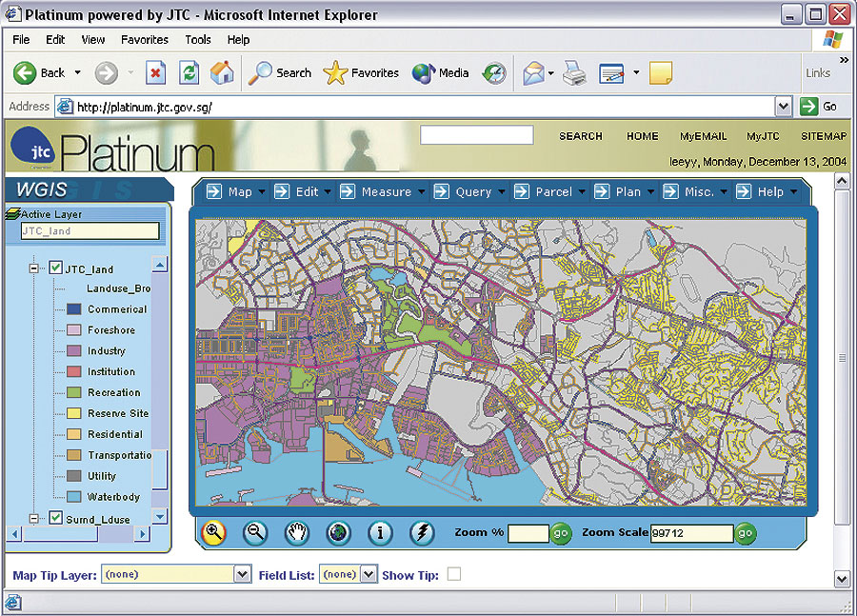Click the go button next to Zoom %
This screenshot has width=857, height=616.
[561, 533]
